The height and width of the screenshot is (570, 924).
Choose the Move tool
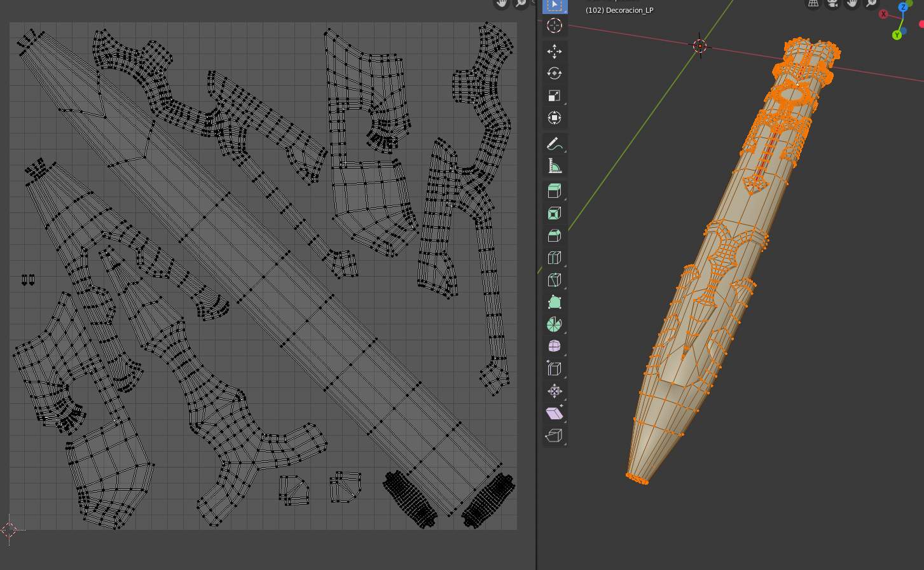click(x=555, y=52)
